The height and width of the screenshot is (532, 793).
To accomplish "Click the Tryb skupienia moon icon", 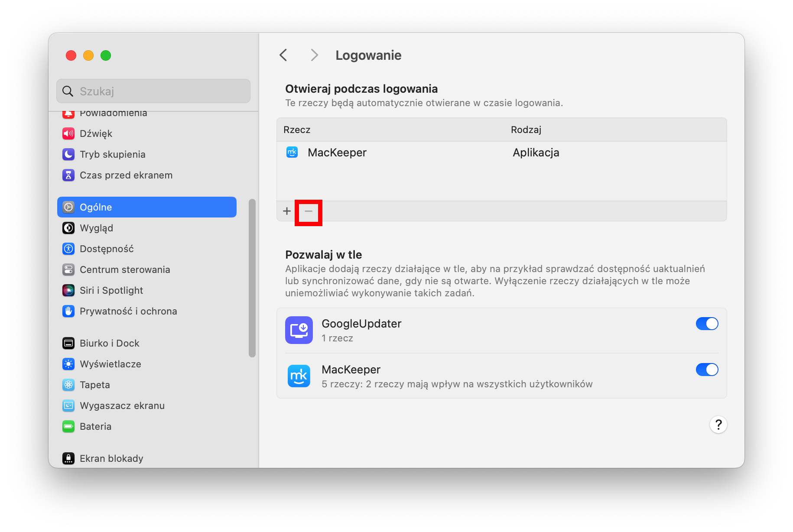I will [x=68, y=154].
